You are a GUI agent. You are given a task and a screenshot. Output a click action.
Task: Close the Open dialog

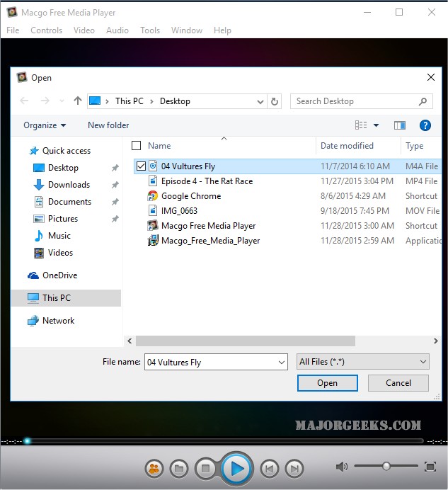(431, 77)
